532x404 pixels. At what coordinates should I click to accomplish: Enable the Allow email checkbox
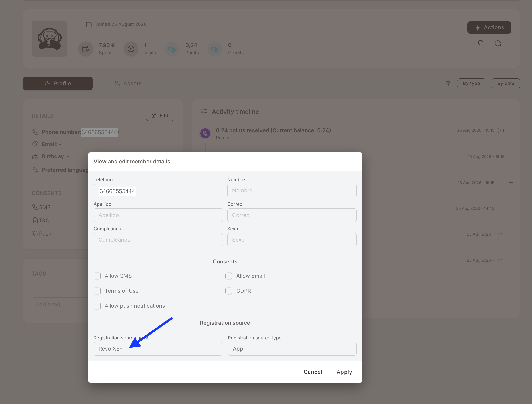click(229, 276)
